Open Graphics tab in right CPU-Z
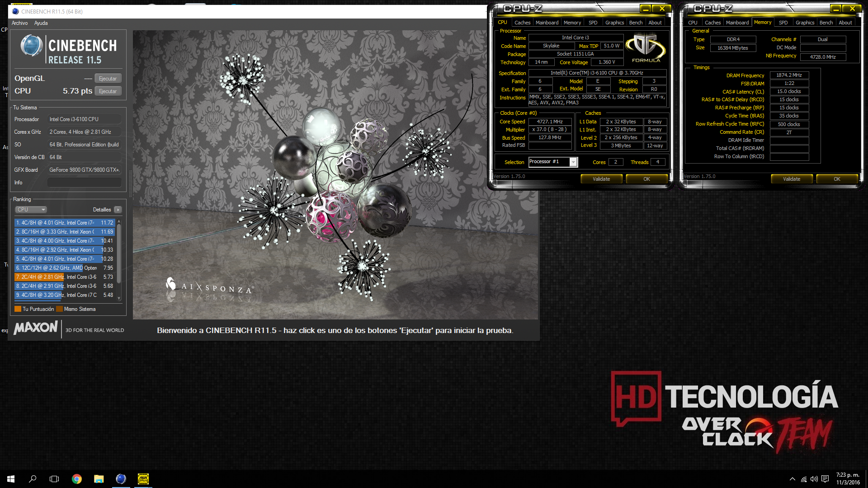This screenshot has height=488, width=868. tap(805, 23)
